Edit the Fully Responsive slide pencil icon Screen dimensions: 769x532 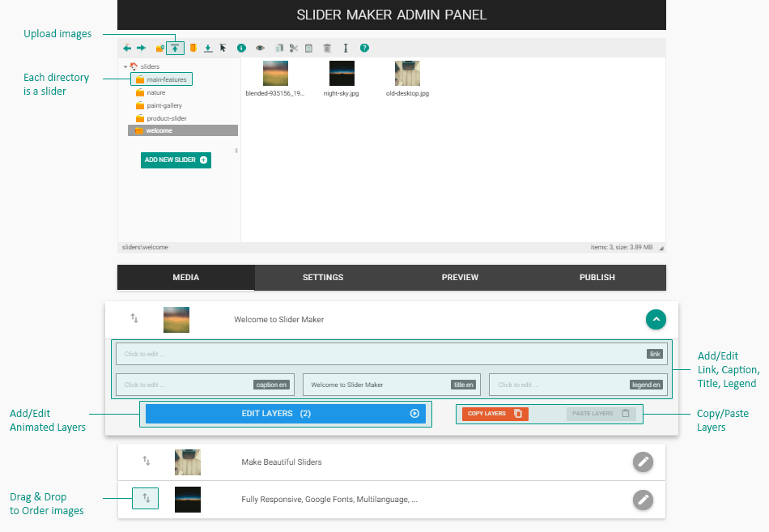pyautogui.click(x=643, y=500)
